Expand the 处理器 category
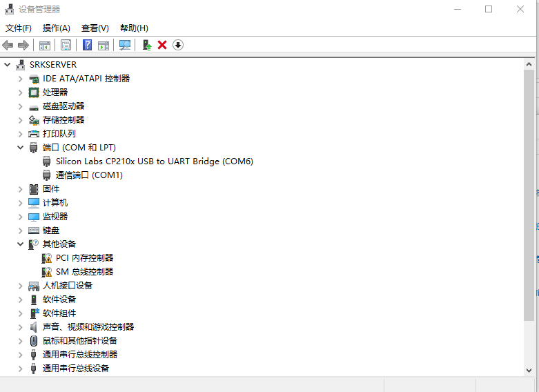 pos(21,92)
